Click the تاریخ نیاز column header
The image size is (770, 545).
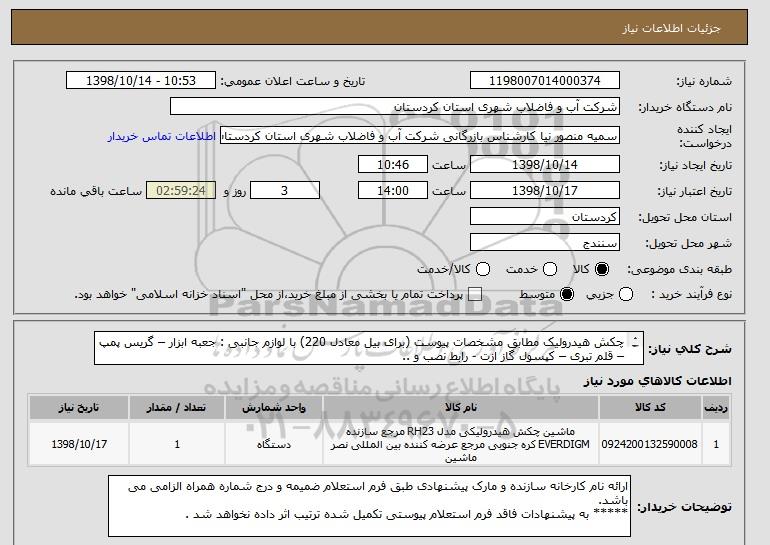coord(79,408)
